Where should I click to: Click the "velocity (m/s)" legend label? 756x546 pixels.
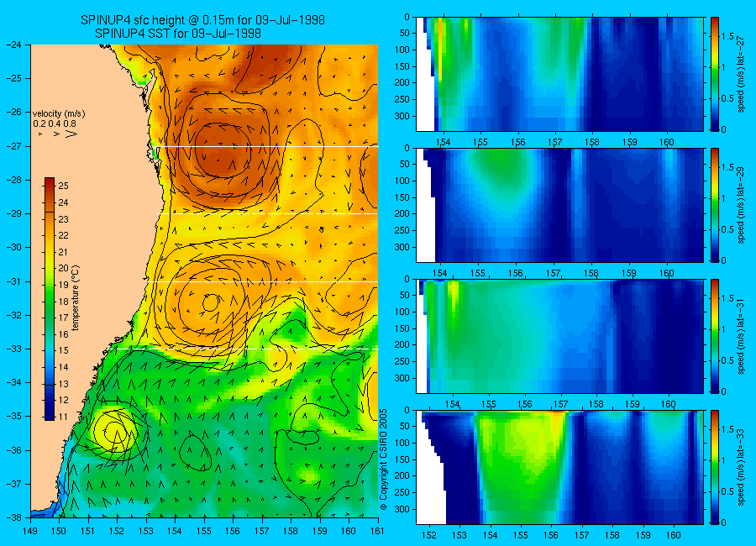click(58, 114)
